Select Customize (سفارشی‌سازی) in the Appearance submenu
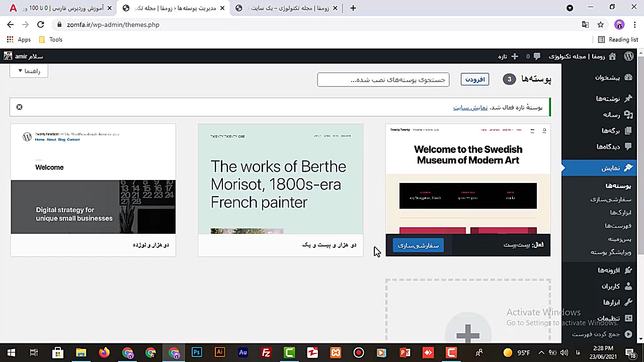The image size is (644, 362). 610,199
